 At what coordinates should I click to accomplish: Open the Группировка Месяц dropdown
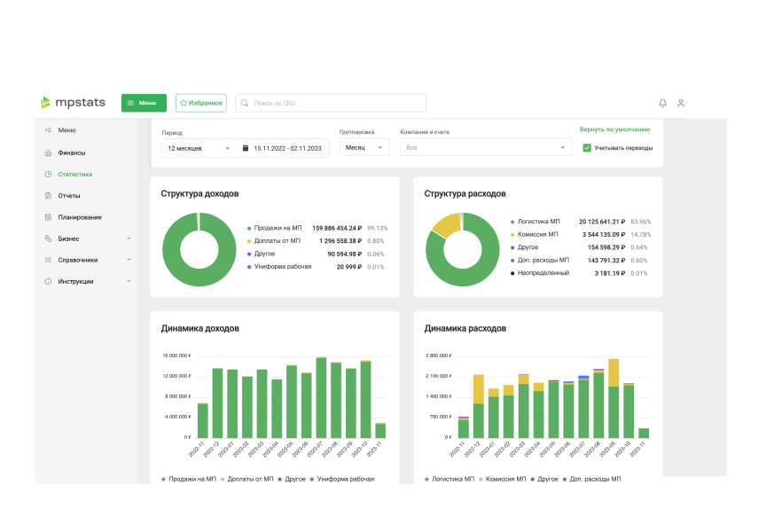tap(364, 148)
